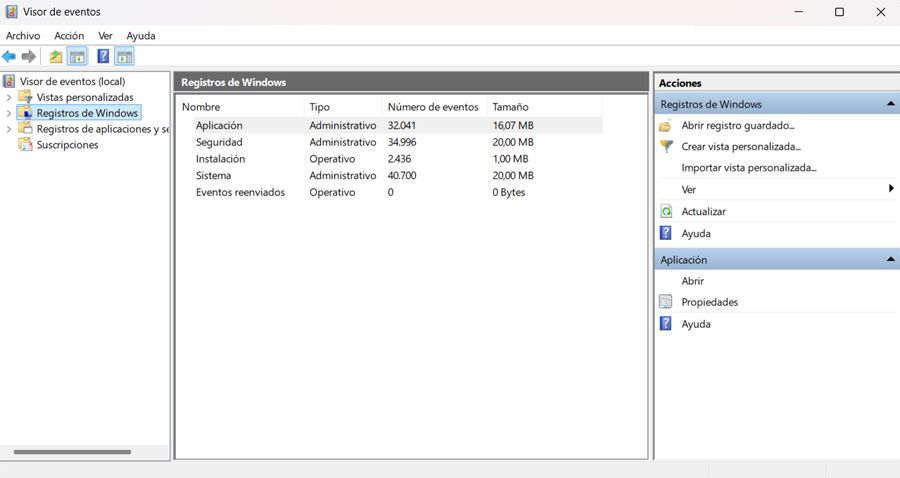Viewport: 900px width, 478px height.
Task: Sort by Número de eventos column header
Action: pyautogui.click(x=434, y=107)
